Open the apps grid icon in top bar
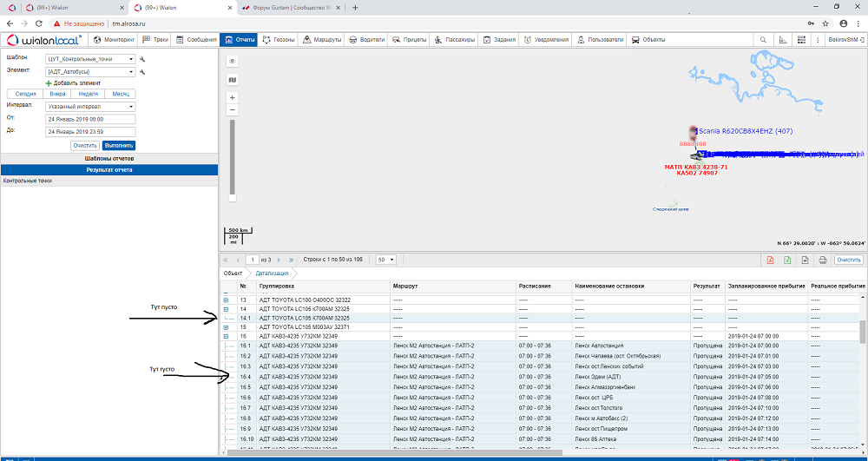Screen dimensions: 868x461 point(801,40)
